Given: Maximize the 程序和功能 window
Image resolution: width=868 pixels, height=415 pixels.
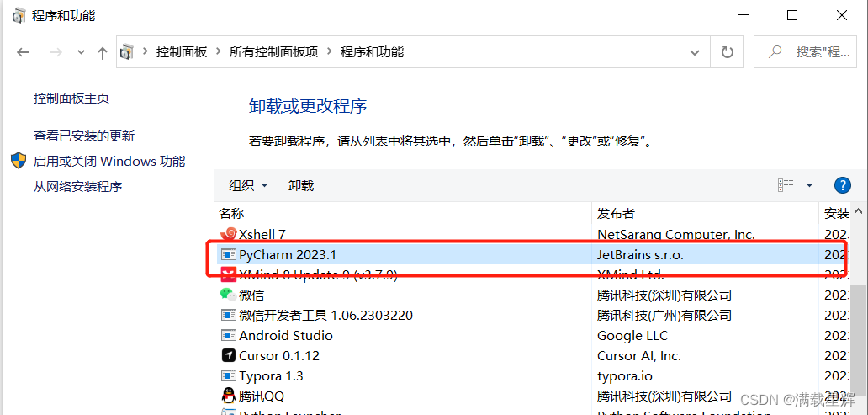Looking at the screenshot, I should [791, 15].
